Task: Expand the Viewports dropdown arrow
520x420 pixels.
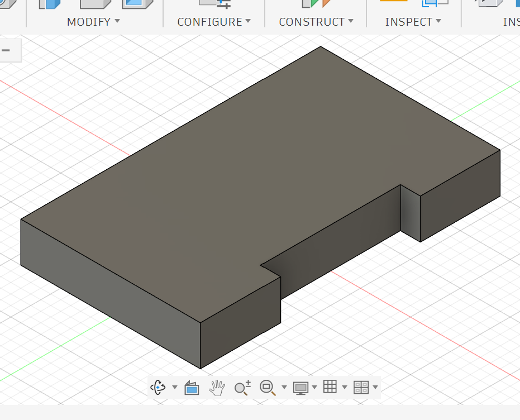Action: coord(375,387)
